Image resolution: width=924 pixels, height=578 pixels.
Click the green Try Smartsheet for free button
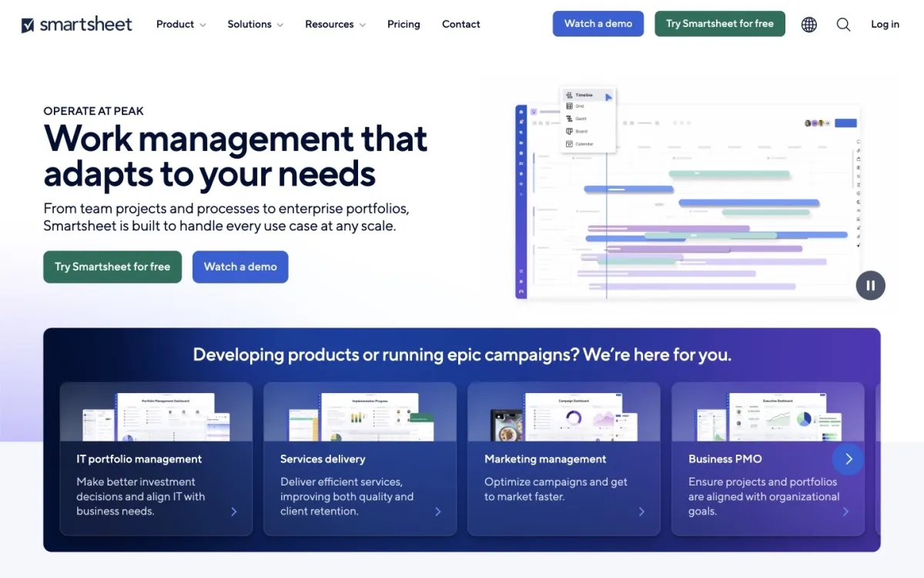(x=719, y=24)
